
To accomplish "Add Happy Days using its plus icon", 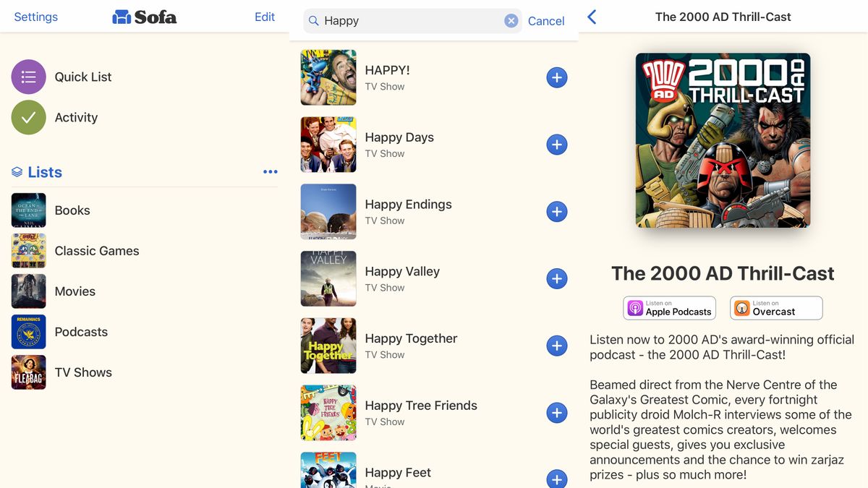I will [x=557, y=145].
